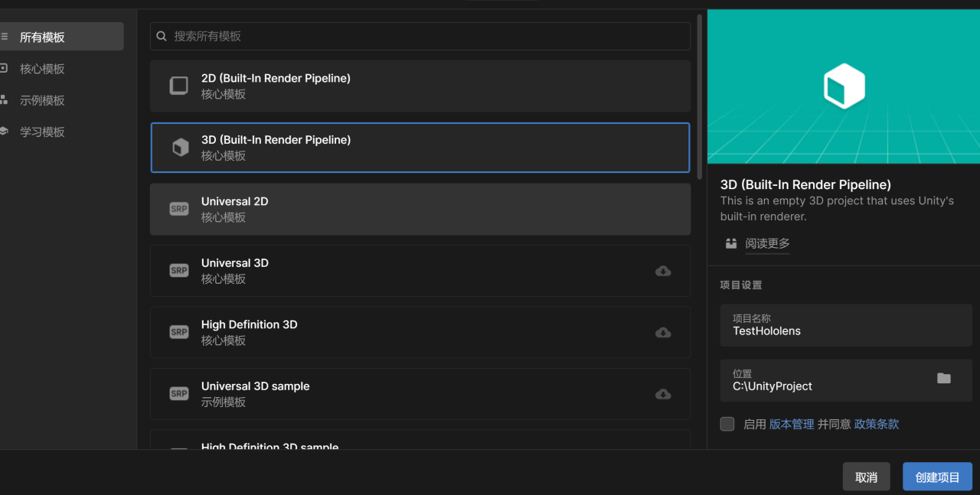The image size is (980, 495).
Task: Click SRP icon next to High Definition 3D
Action: click(179, 332)
